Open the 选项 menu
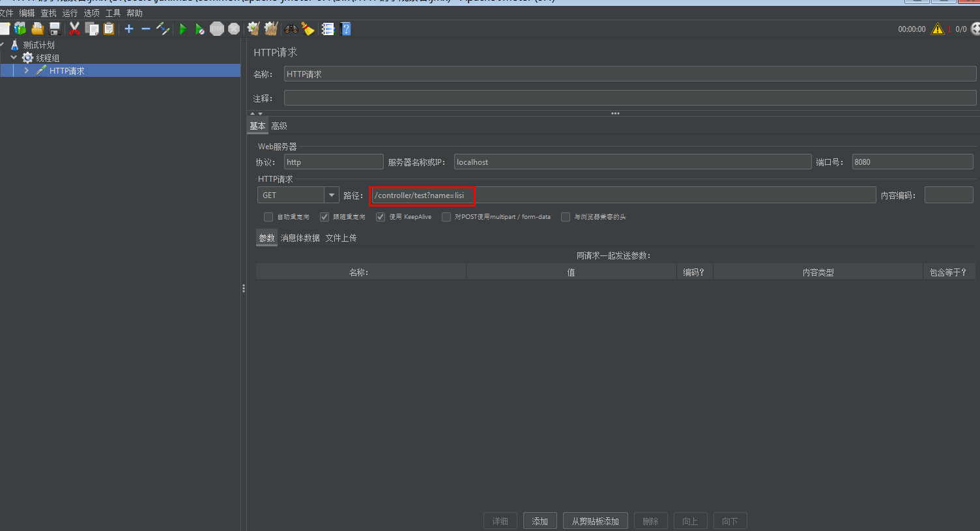The height and width of the screenshot is (531, 980). click(91, 13)
